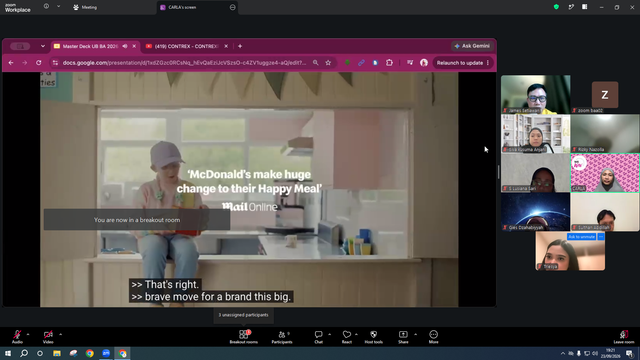Screen dimensions: 640x360
Task: Select CONTREX YouTube browser tab
Action: tap(187, 47)
